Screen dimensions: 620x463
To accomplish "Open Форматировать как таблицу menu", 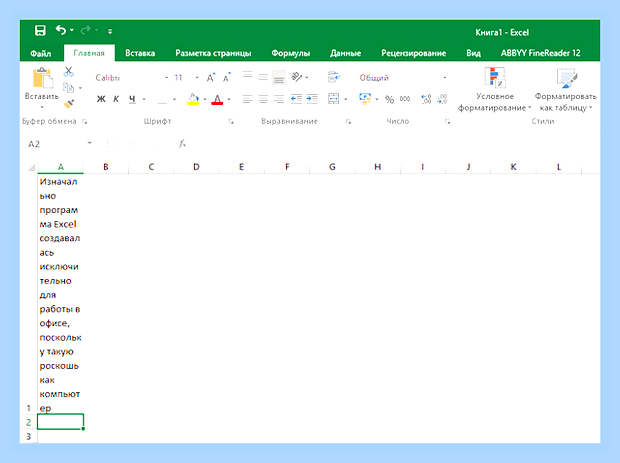I will 565,90.
